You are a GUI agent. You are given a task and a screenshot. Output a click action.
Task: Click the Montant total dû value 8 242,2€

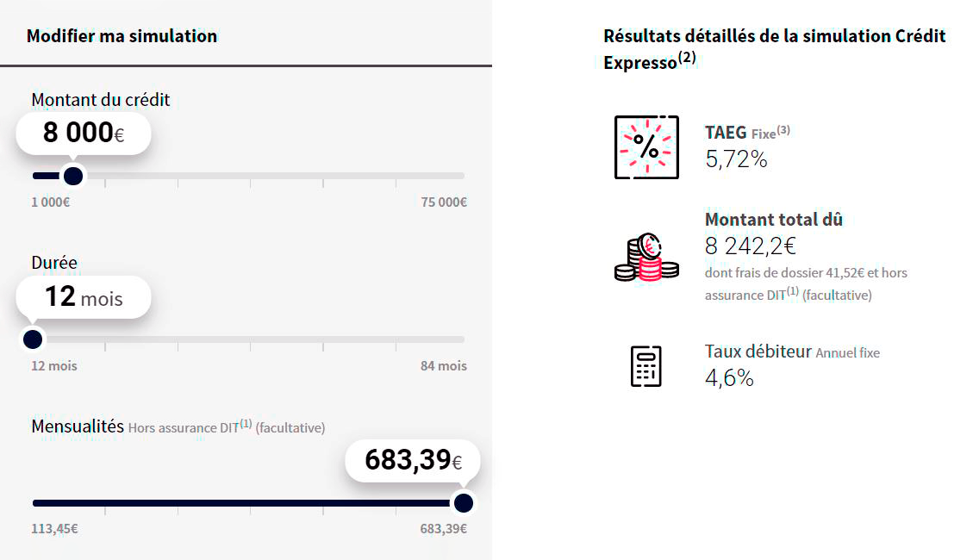pyautogui.click(x=751, y=246)
